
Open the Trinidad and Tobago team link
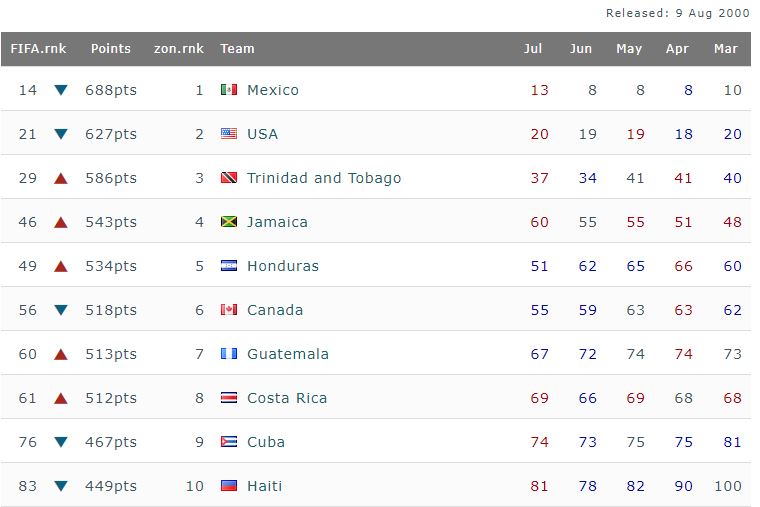[323, 178]
